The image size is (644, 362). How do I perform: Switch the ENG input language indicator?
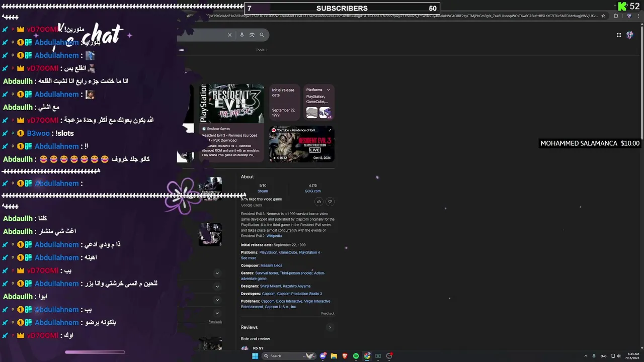(x=604, y=356)
